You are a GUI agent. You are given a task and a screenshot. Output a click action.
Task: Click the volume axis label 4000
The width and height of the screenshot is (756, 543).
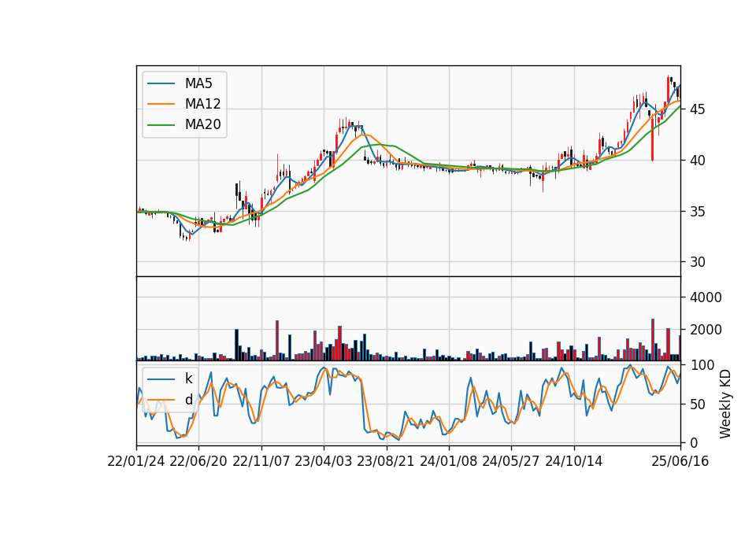pyautogui.click(x=706, y=297)
